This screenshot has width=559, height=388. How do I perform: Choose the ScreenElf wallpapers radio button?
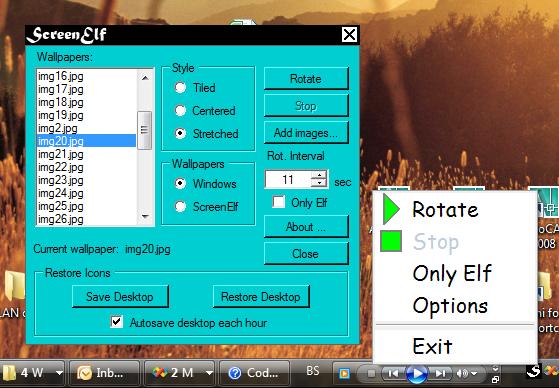tap(181, 206)
